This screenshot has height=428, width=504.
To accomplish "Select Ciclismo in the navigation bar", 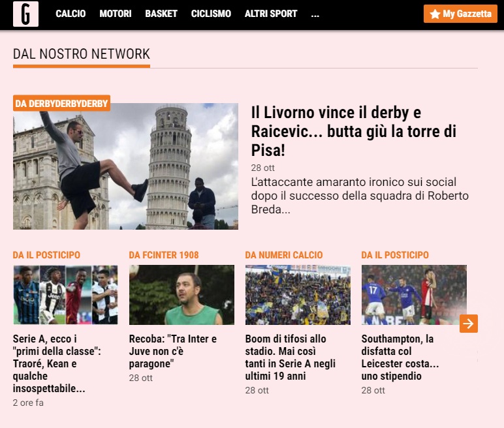I will [x=211, y=14].
